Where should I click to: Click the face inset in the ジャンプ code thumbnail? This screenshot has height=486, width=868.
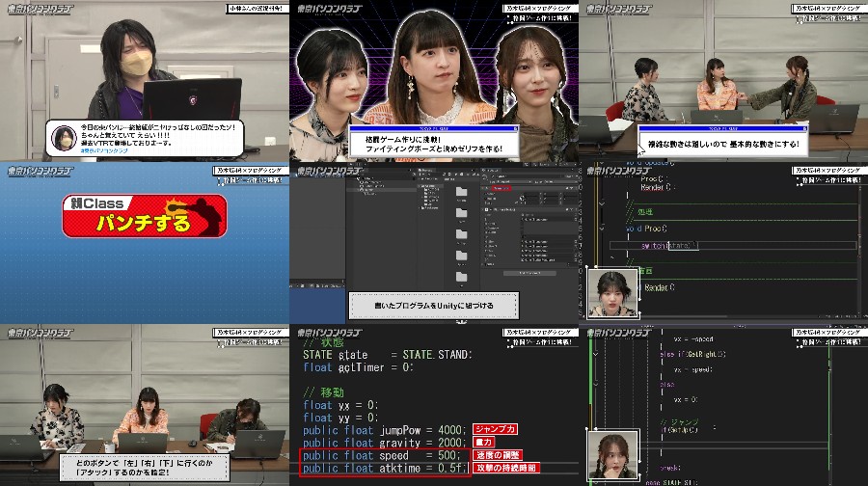612,455
